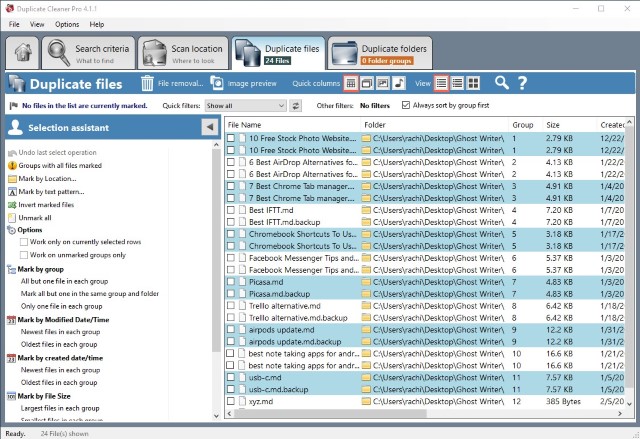Sort by Size column header
The image size is (640, 439).
[x=570, y=125]
